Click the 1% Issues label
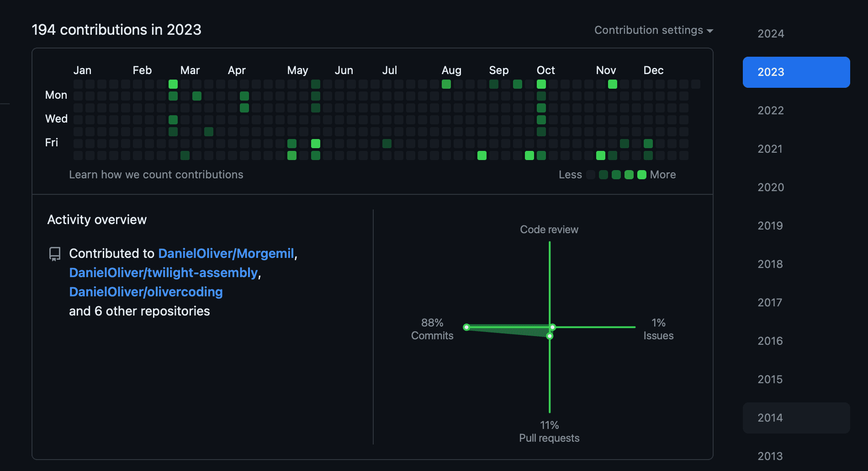 [658, 329]
